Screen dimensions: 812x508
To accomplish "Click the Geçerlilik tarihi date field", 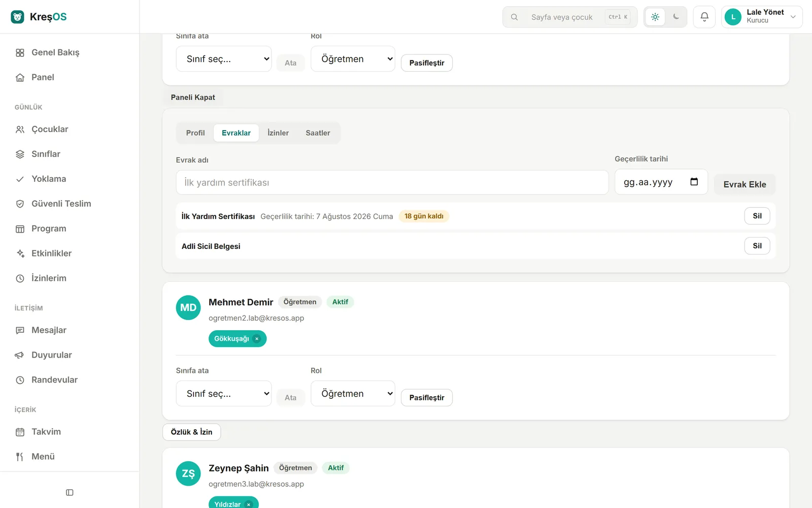I will 661,182.
